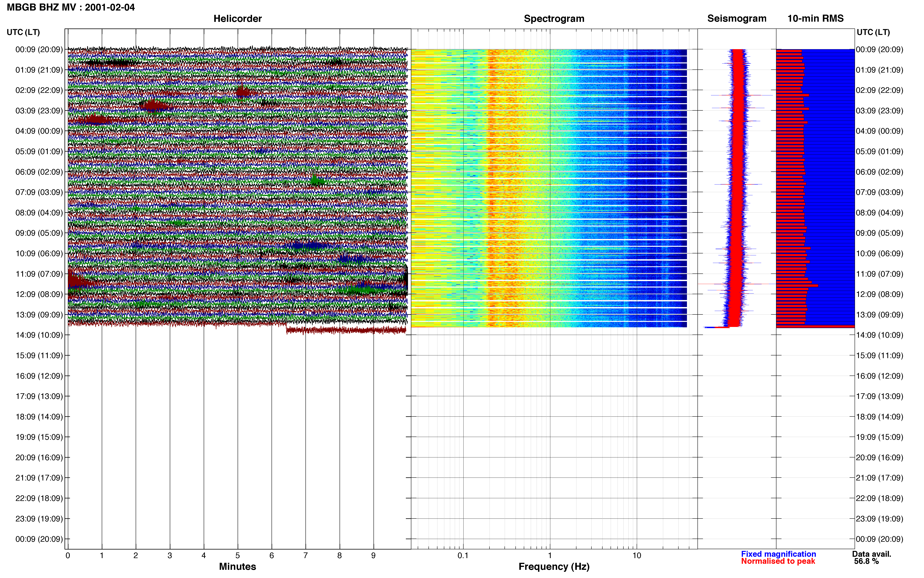Click the Data avail. label
This screenshot has height=578, width=924.
pos(872,554)
